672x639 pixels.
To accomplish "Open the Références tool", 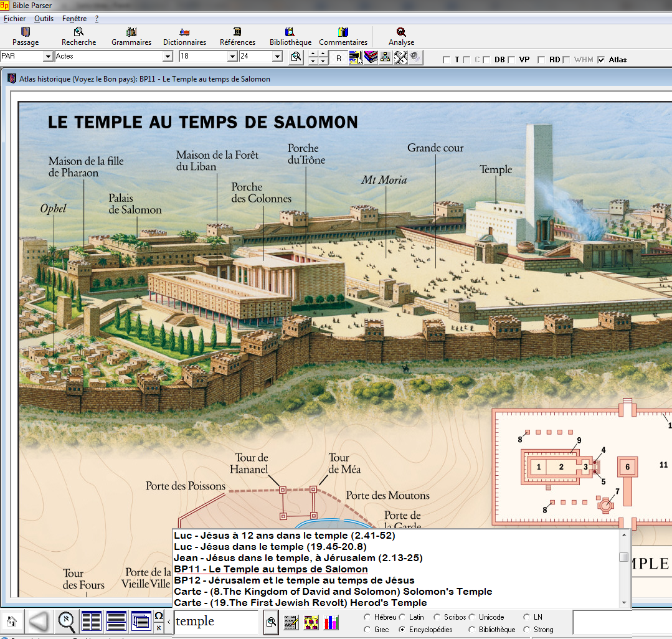I will tap(237, 36).
